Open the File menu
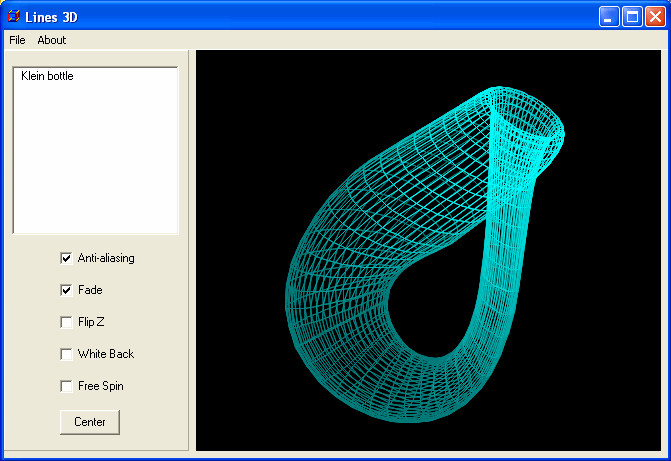This screenshot has height=461, width=671. [x=17, y=40]
